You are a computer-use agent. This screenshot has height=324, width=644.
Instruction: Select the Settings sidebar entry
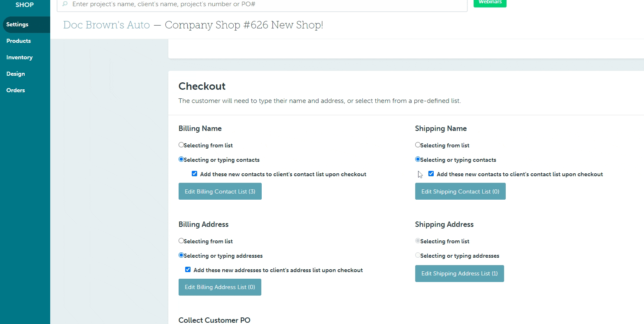(x=17, y=24)
